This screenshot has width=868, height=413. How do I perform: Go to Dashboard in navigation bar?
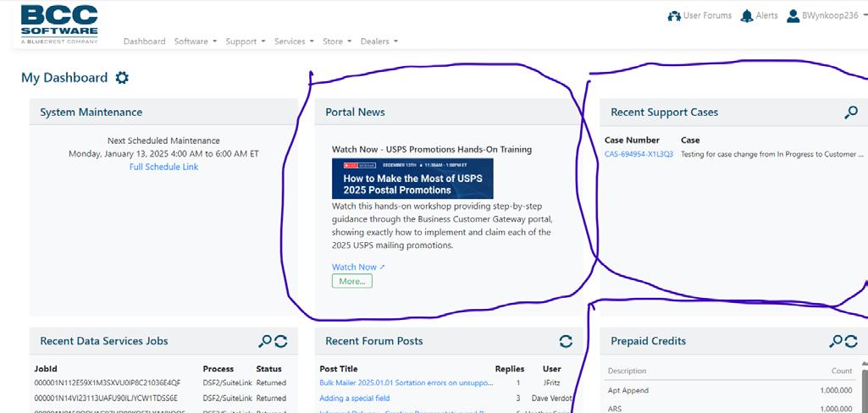point(145,41)
